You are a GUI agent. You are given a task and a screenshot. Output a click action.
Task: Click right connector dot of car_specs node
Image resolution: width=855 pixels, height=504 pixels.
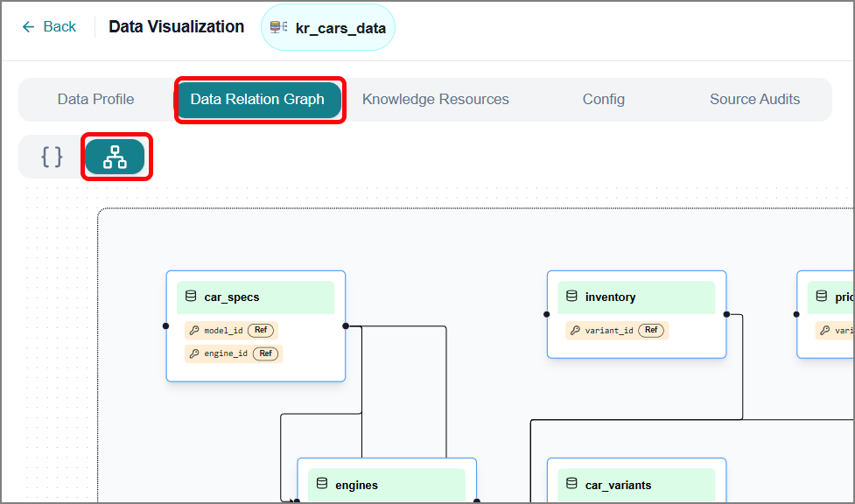[346, 326]
